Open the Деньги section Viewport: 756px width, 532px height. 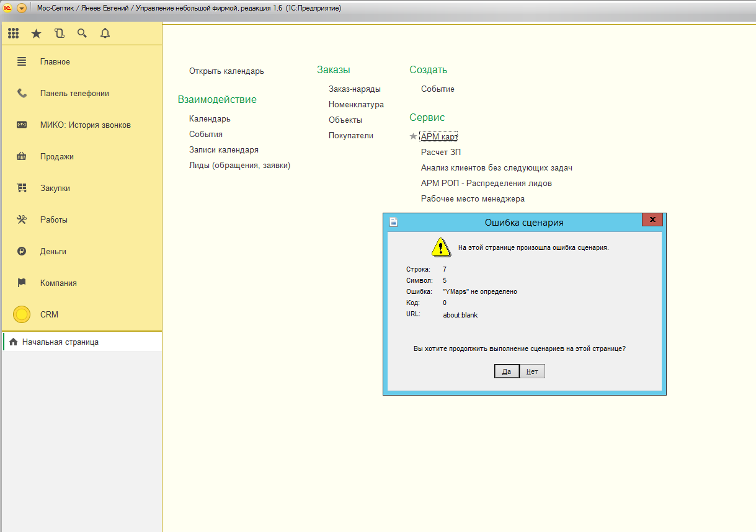coord(53,252)
